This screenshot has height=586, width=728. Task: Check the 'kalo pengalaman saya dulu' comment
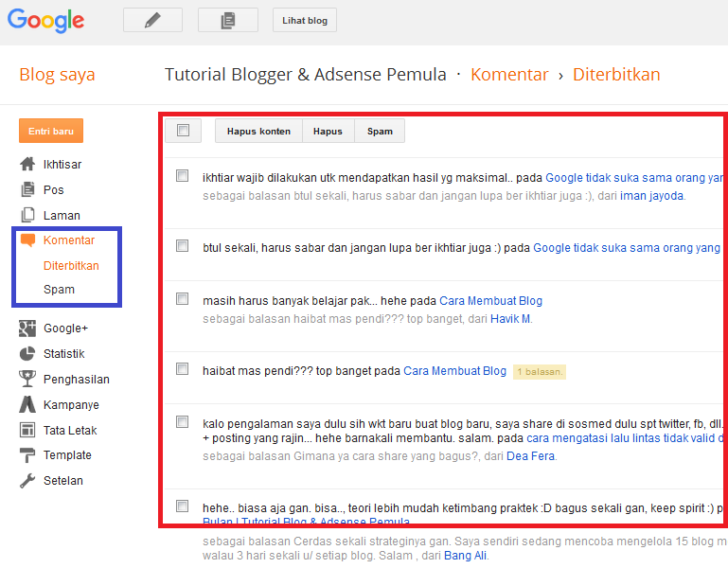[183, 421]
